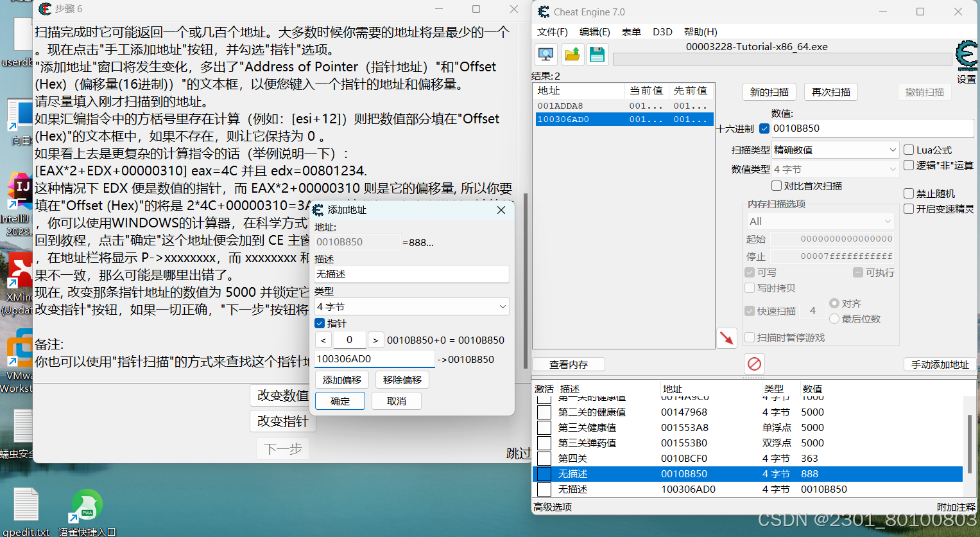Click 改变指针 button in tutorial
Screen dimensions: 980x537
pyautogui.click(x=282, y=421)
